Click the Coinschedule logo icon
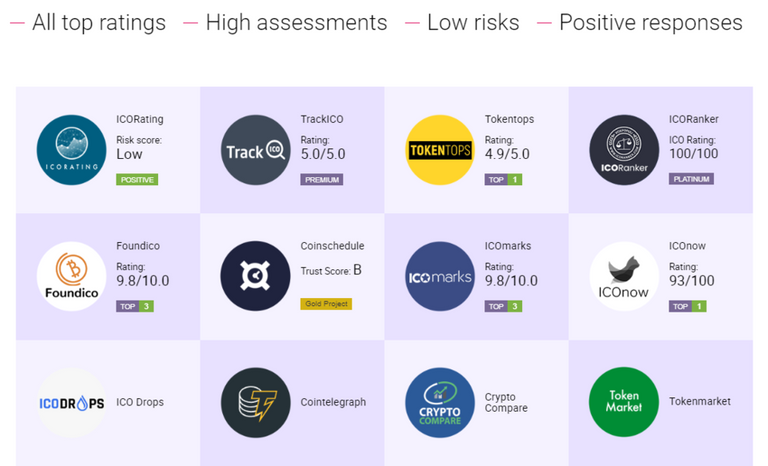 [255, 276]
